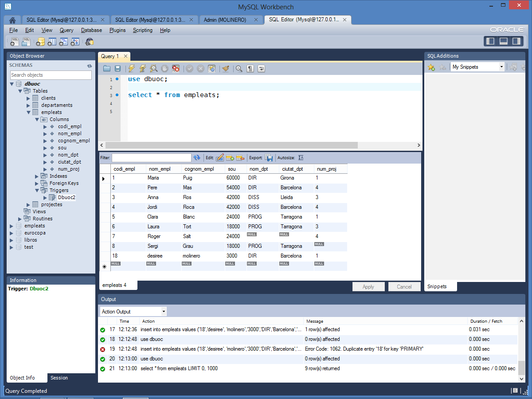Switch to the Admin (MOLINERO) tab
Viewport: 532px width, 399px height.
pos(231,20)
